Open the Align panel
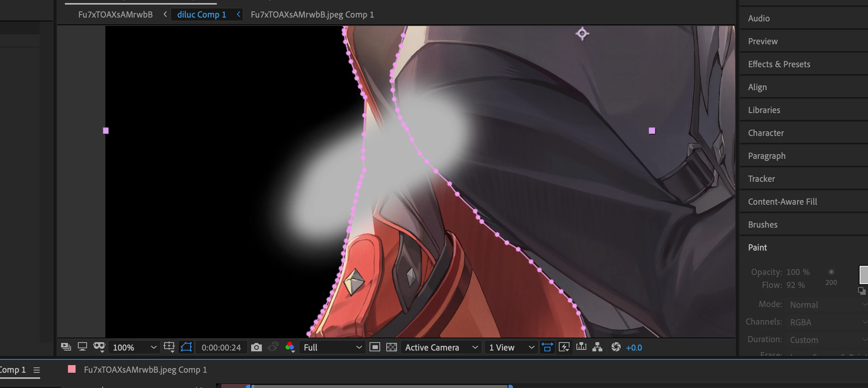Image resolution: width=868 pixels, height=388 pixels. (803, 87)
